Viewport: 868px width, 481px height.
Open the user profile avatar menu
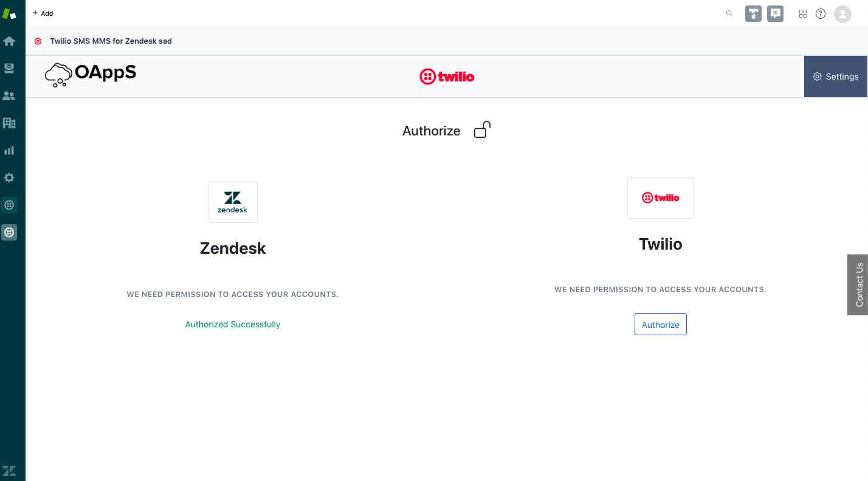[x=842, y=13]
